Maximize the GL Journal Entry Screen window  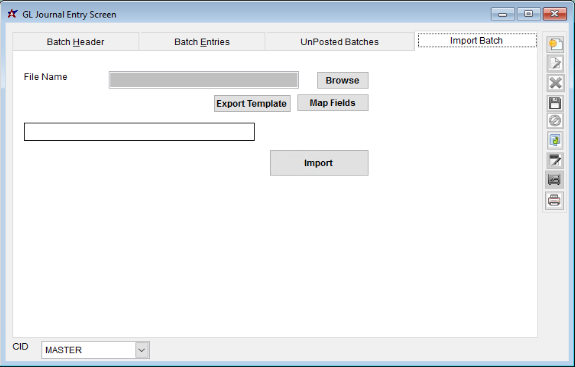tap(528, 14)
